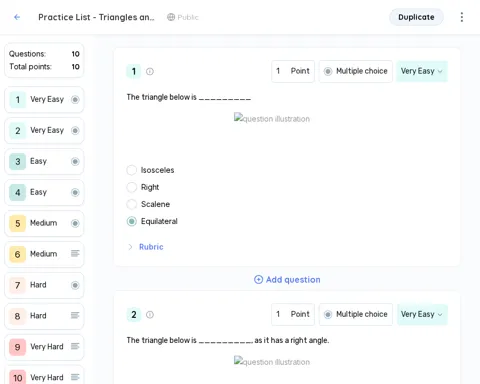Jump to question 3 Easy in sidebar

44,161
